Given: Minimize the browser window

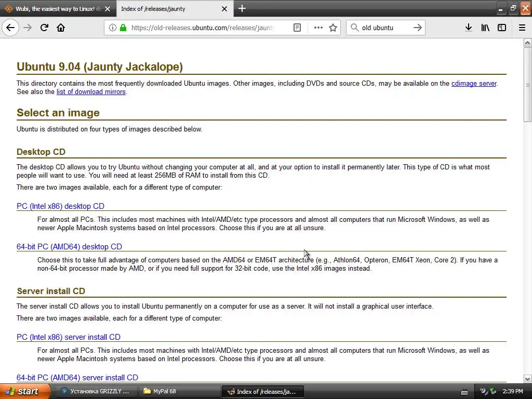Looking at the screenshot, I should coord(500,8).
